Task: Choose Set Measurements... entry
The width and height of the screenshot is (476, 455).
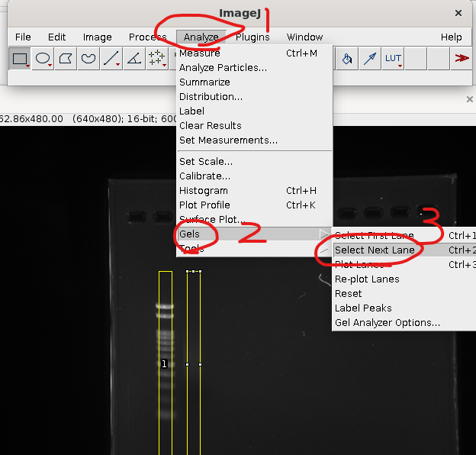Action: pos(254,140)
